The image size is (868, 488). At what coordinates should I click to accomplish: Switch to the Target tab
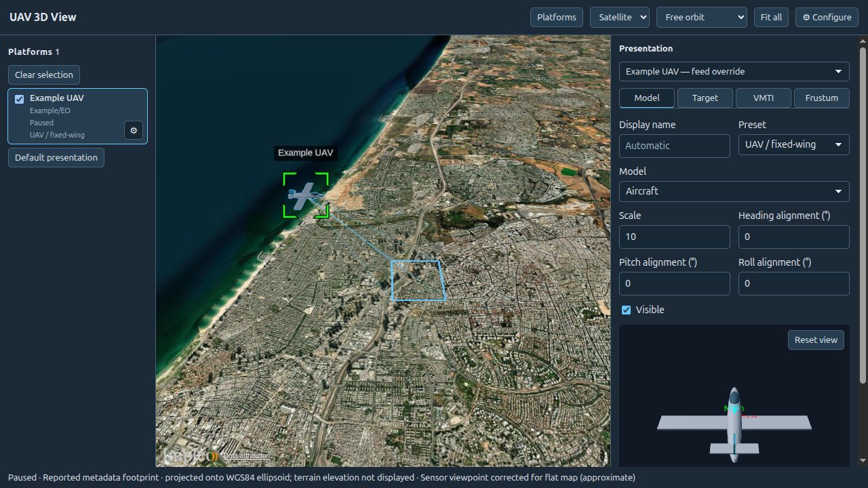(705, 98)
